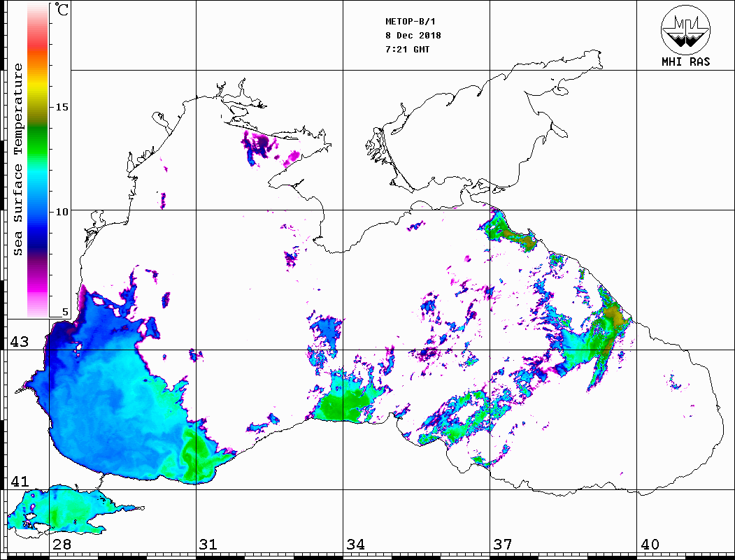Click the longitude label '37'
Viewport: 735px width, 560px height.
(503, 545)
